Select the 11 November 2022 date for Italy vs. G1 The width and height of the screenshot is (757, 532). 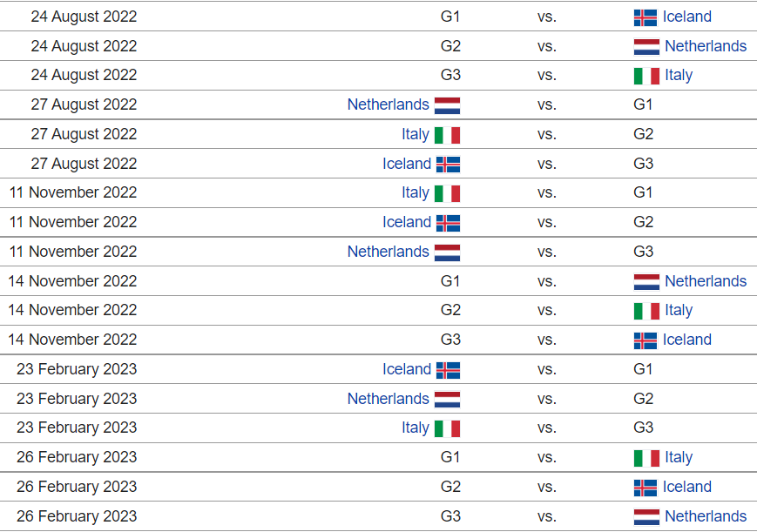73,192
